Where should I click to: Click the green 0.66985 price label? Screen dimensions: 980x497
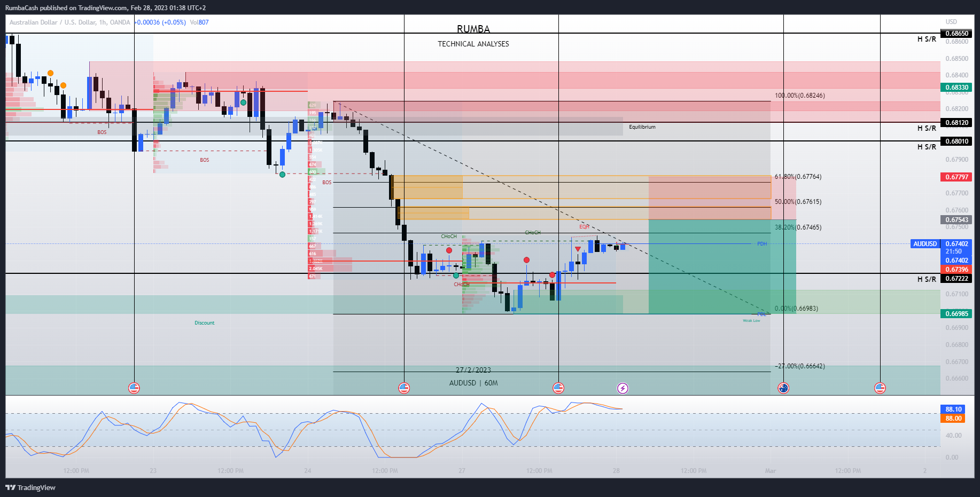tap(956, 314)
